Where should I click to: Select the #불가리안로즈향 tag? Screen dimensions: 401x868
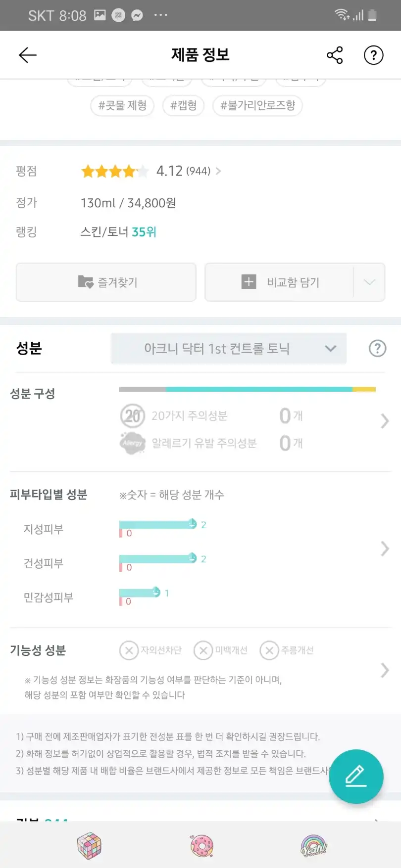point(257,105)
